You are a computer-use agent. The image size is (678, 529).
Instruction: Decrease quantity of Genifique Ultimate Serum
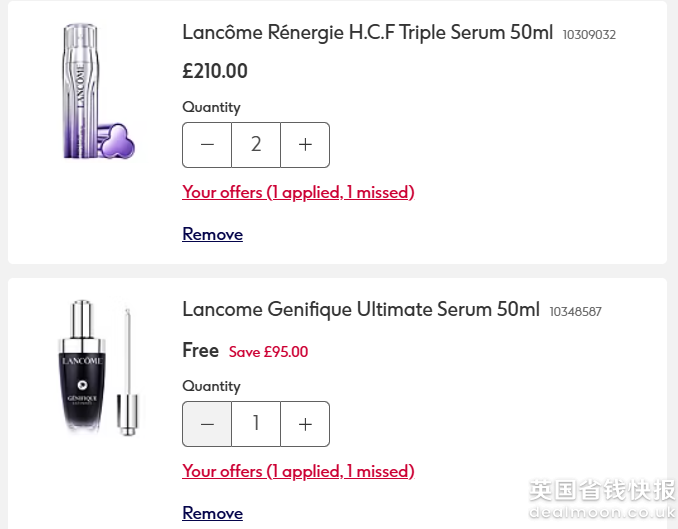click(x=207, y=424)
